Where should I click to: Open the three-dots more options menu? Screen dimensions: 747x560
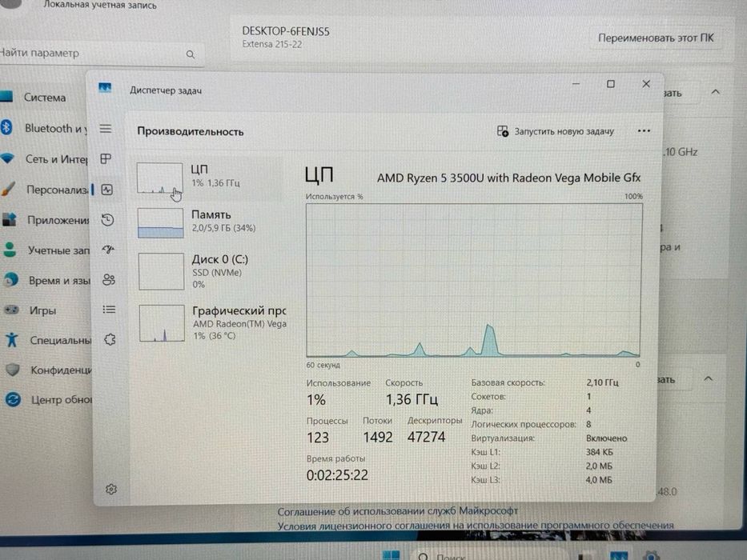click(644, 131)
